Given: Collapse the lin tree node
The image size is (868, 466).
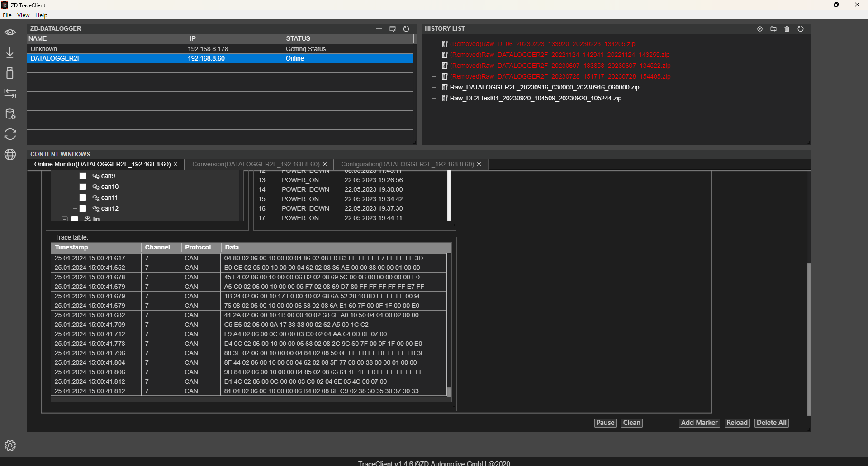Looking at the screenshot, I should (65, 219).
